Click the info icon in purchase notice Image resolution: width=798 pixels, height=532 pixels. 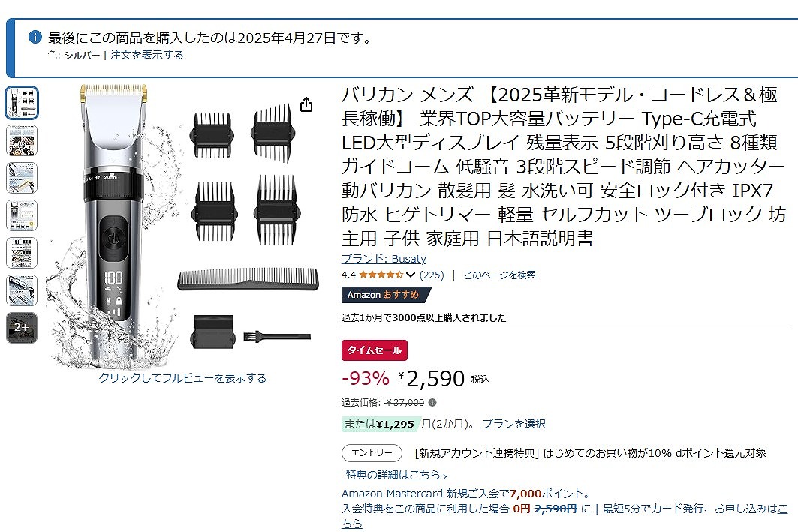click(35, 37)
